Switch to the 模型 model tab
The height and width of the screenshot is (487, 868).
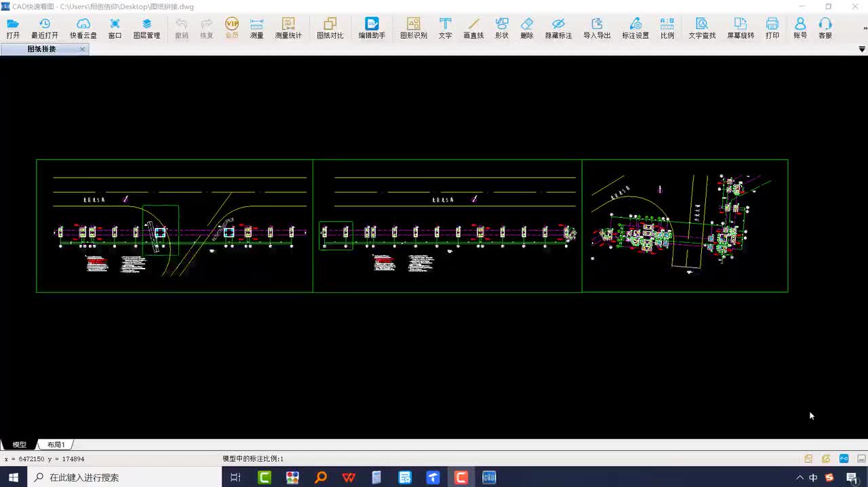[x=19, y=445]
